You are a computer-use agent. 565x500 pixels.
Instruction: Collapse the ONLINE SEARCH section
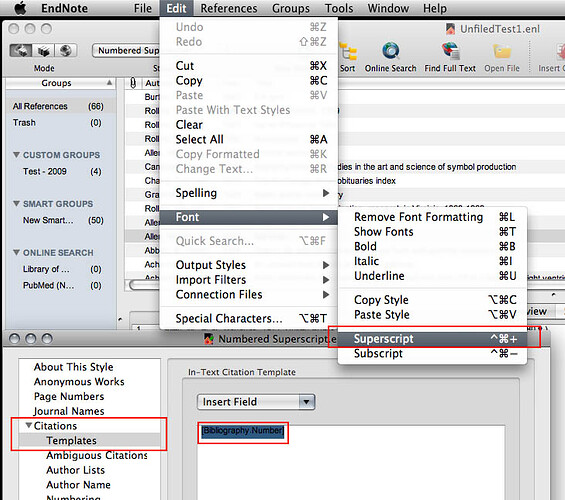pos(16,252)
